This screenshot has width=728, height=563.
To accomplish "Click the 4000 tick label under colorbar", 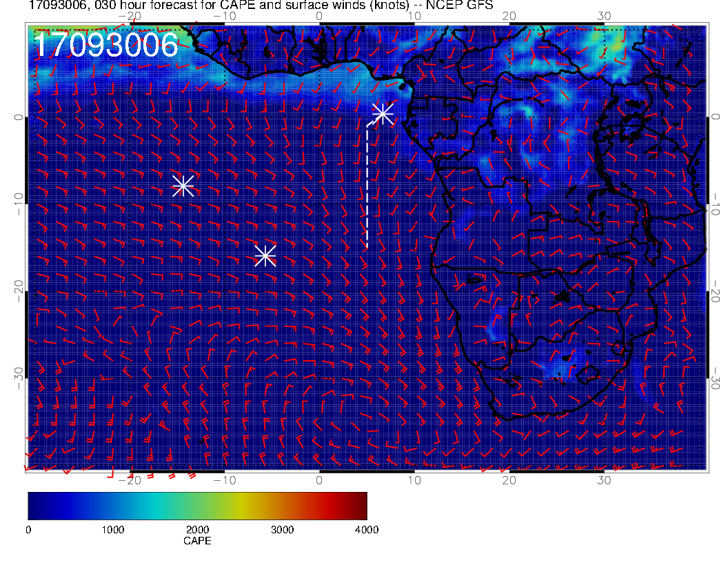I will click(366, 530).
